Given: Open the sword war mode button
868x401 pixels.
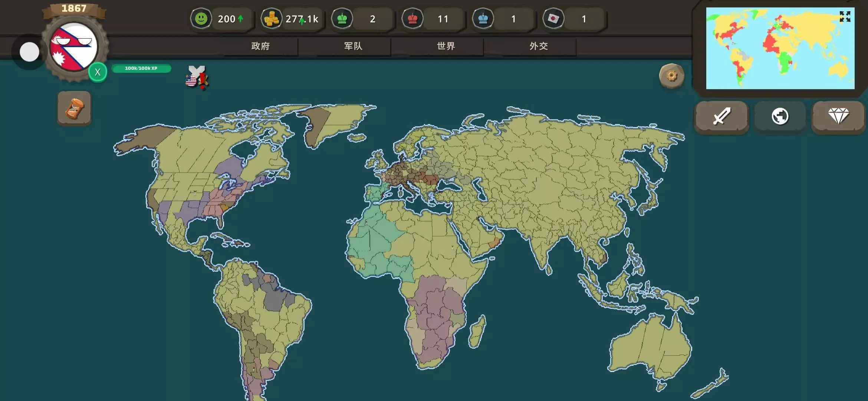Looking at the screenshot, I should coord(721,117).
